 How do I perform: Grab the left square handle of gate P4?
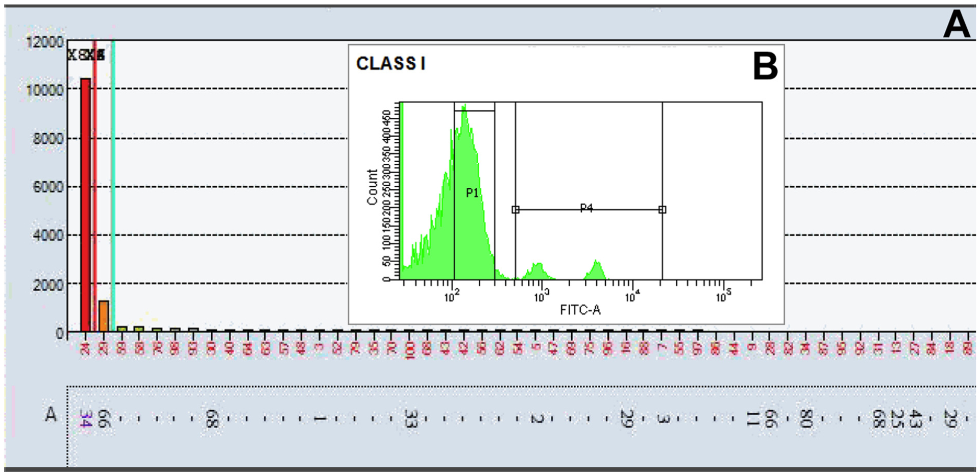[516, 210]
